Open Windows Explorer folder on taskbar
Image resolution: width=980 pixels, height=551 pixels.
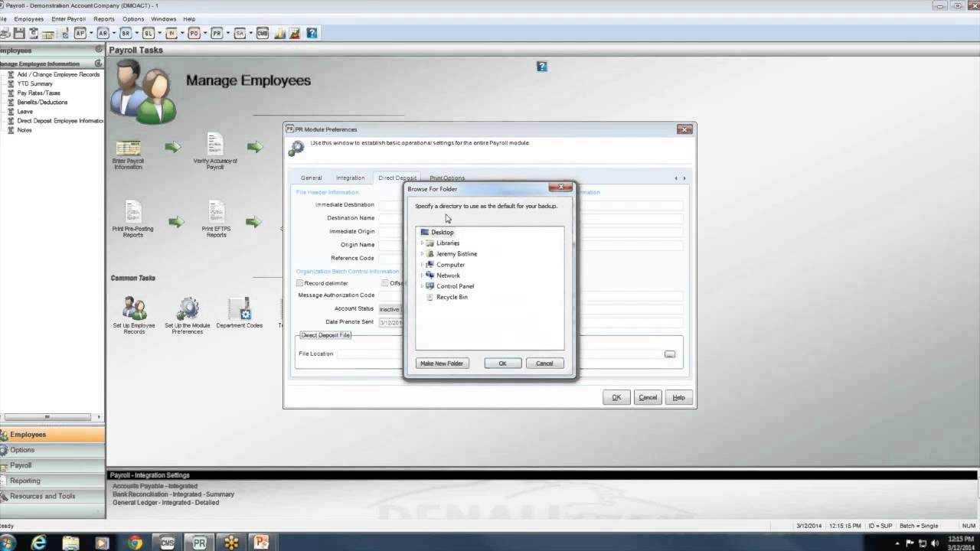tap(70, 543)
